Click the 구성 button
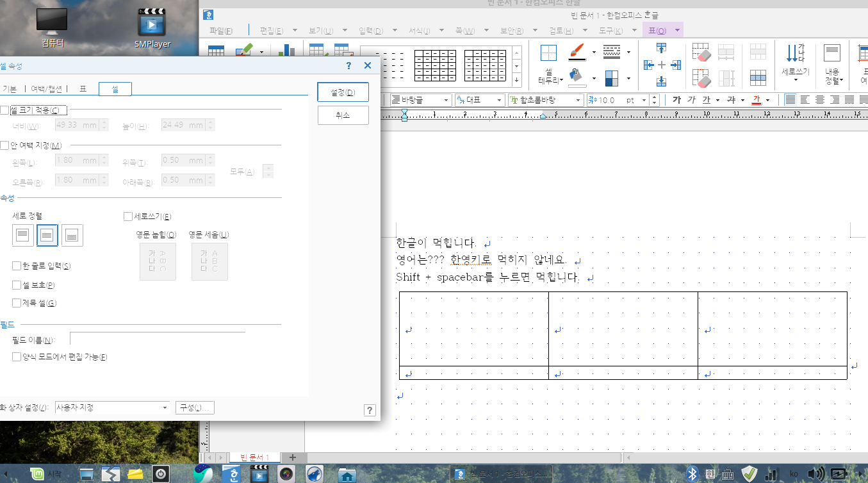Image resolution: width=868 pixels, height=483 pixels. 195,407
